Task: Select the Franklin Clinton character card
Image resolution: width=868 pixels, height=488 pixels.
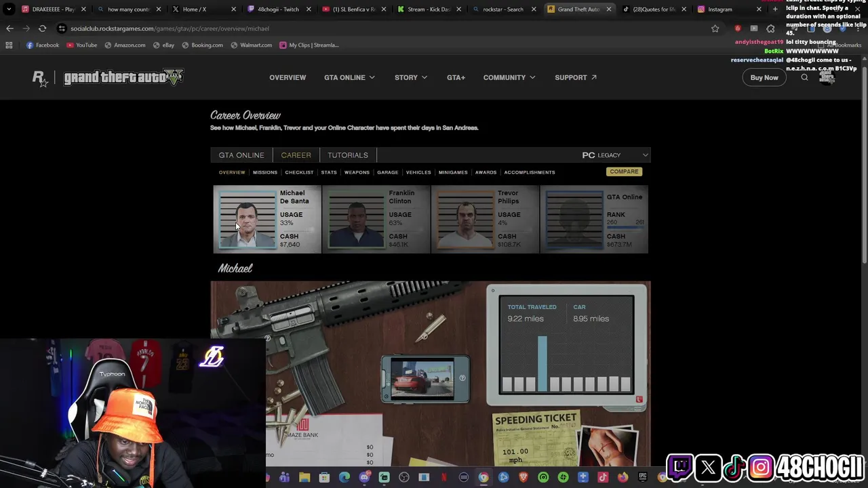Action: coord(376,219)
